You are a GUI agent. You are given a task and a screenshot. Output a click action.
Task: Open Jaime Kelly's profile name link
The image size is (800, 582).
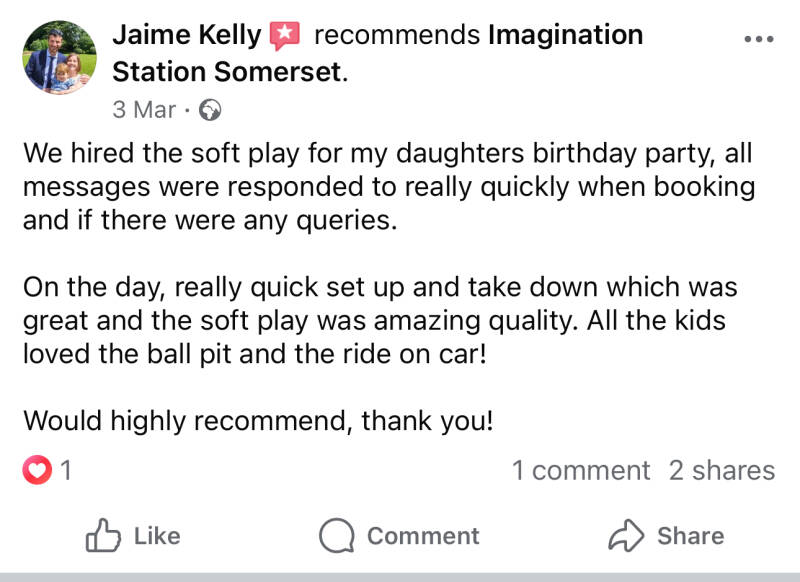click(x=187, y=36)
